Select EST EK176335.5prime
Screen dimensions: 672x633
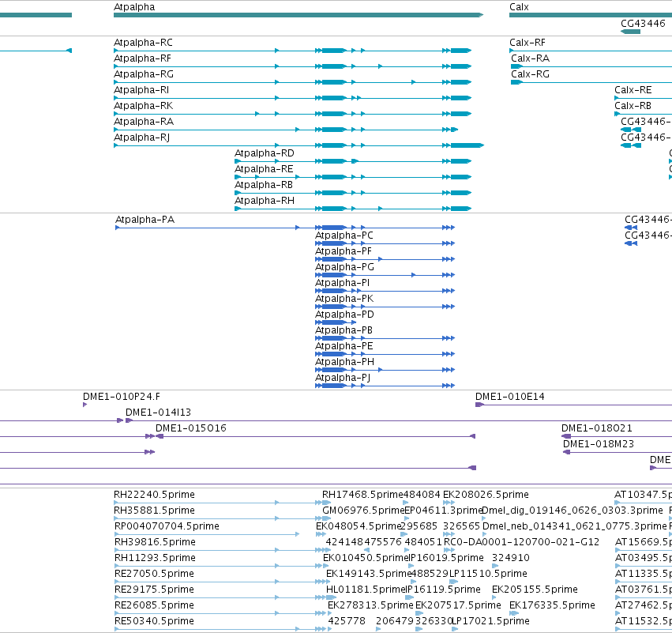click(x=552, y=605)
